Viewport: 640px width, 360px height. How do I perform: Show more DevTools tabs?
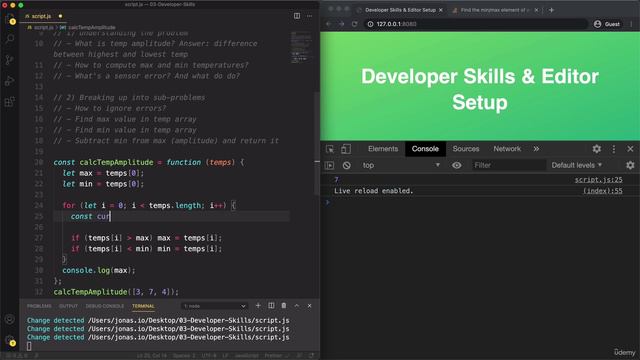(536, 149)
